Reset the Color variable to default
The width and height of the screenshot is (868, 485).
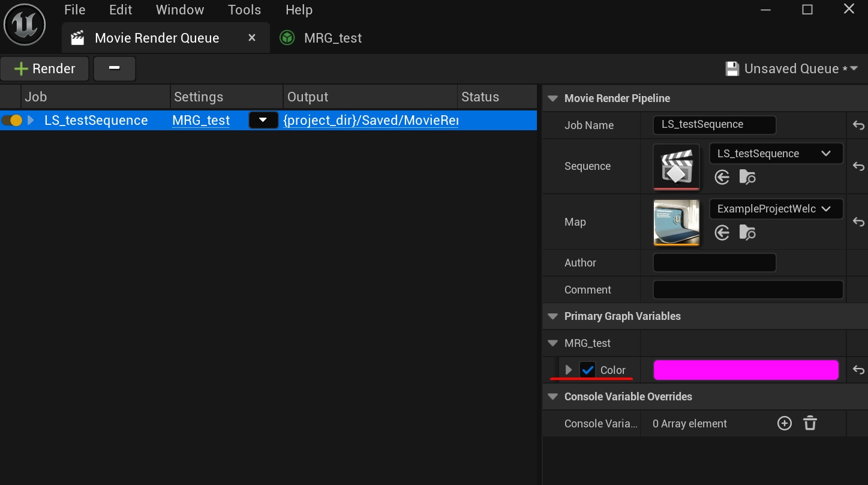tap(858, 370)
